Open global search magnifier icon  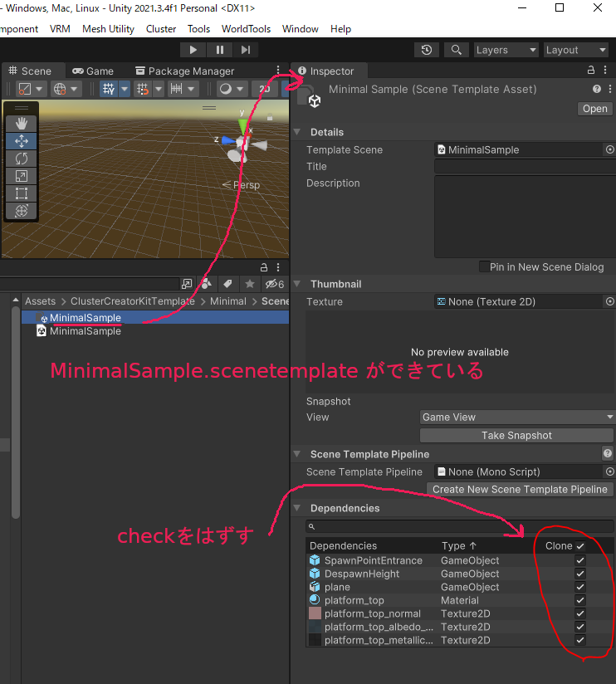457,50
